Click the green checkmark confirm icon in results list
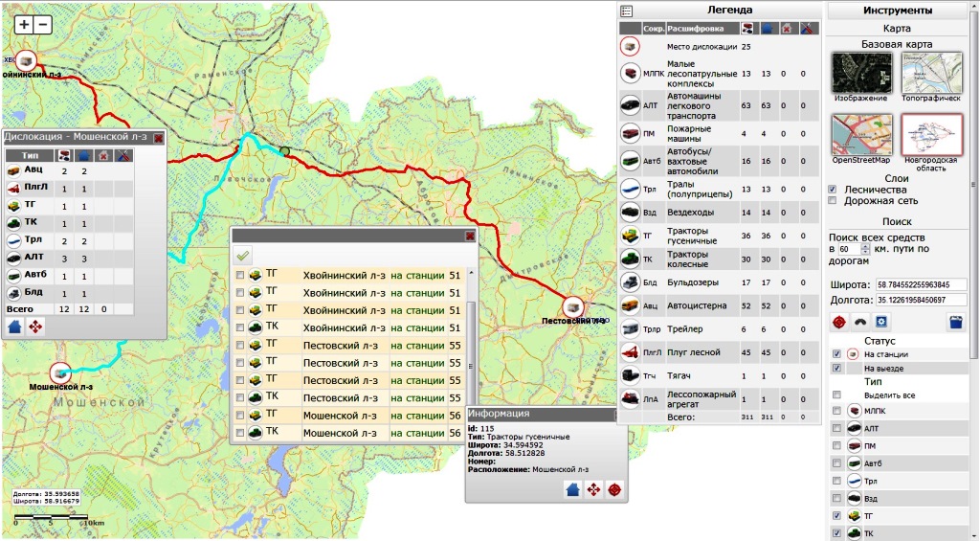 tap(242, 255)
